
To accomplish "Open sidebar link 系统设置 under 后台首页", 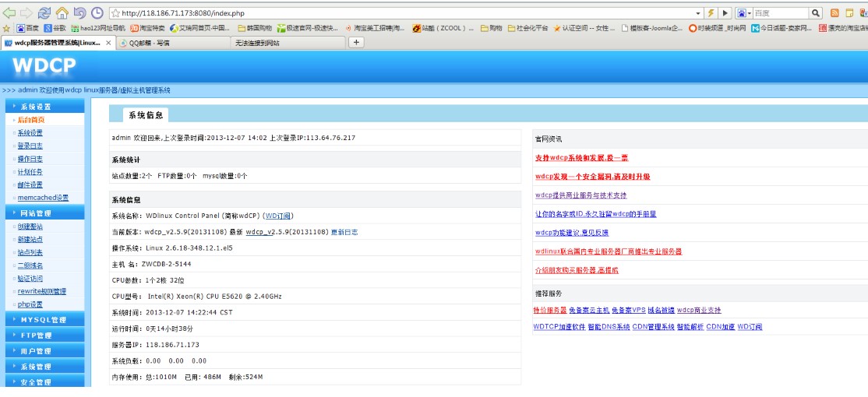I will pos(30,132).
